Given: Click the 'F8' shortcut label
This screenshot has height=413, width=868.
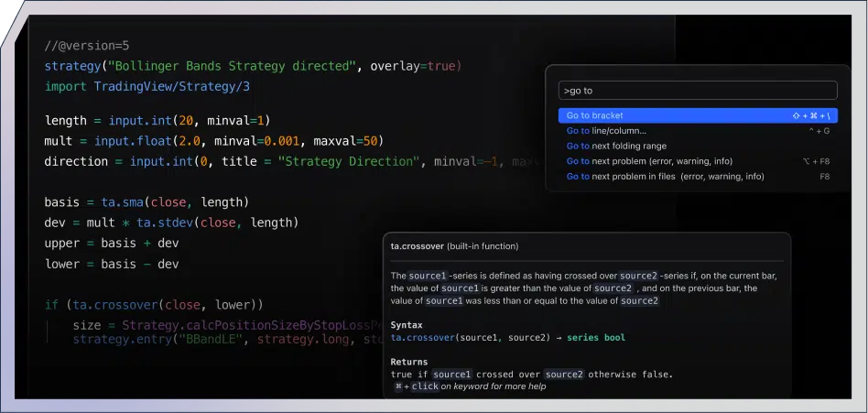Looking at the screenshot, I should pos(824,176).
